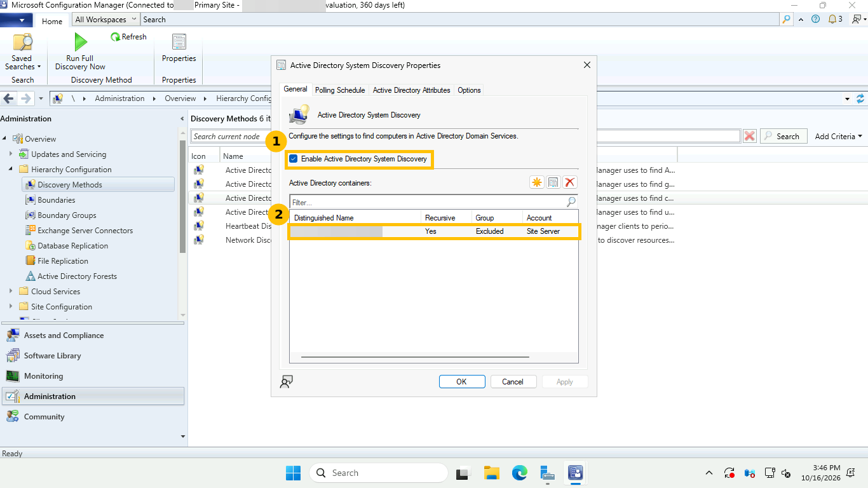Open Assets and Compliance workspace
868x488 pixels.
[x=93, y=335]
